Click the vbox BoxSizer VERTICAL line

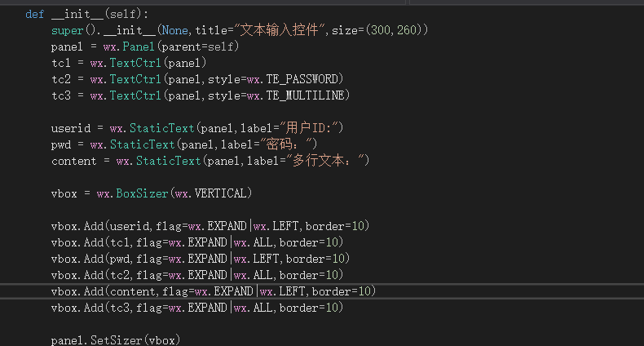[x=152, y=193]
